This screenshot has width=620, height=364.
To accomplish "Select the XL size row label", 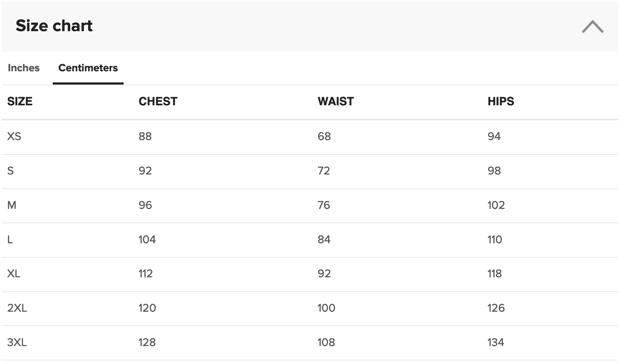I will click(14, 273).
